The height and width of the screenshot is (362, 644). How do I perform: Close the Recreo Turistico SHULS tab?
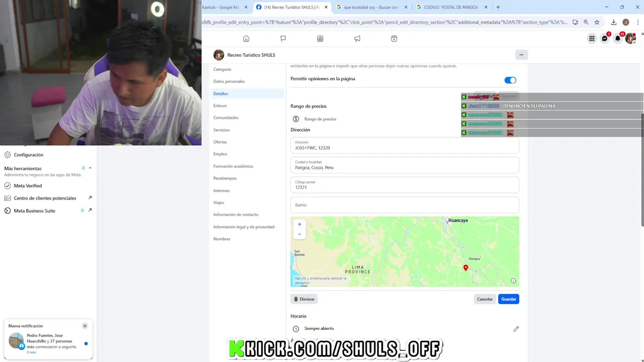326,7
